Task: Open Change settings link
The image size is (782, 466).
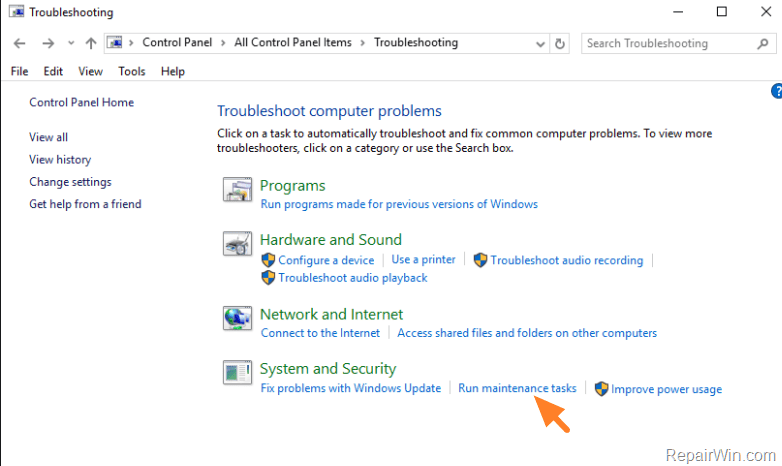Action: pyautogui.click(x=70, y=182)
